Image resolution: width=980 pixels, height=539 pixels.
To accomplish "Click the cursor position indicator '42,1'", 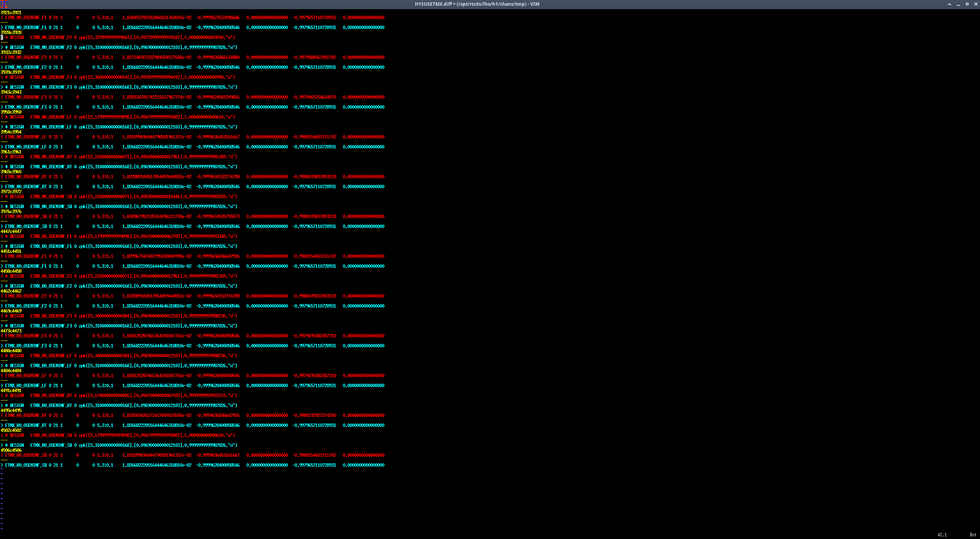I will coord(942,535).
